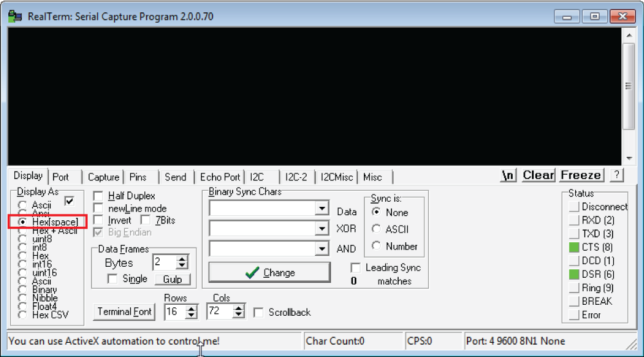Click the Terminal Font button

point(124,312)
